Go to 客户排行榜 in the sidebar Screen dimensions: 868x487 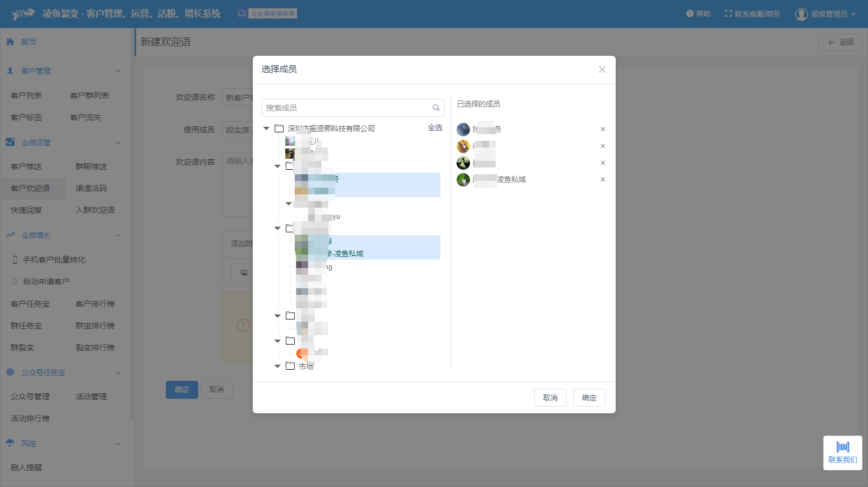click(95, 304)
